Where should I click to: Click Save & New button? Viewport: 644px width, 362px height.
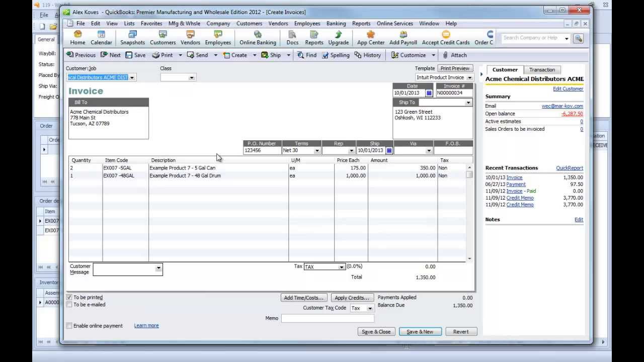tap(420, 332)
